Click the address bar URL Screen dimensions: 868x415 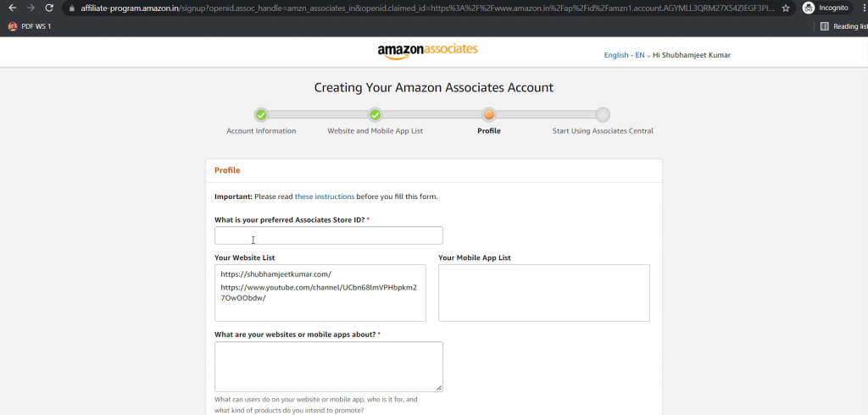click(427, 8)
